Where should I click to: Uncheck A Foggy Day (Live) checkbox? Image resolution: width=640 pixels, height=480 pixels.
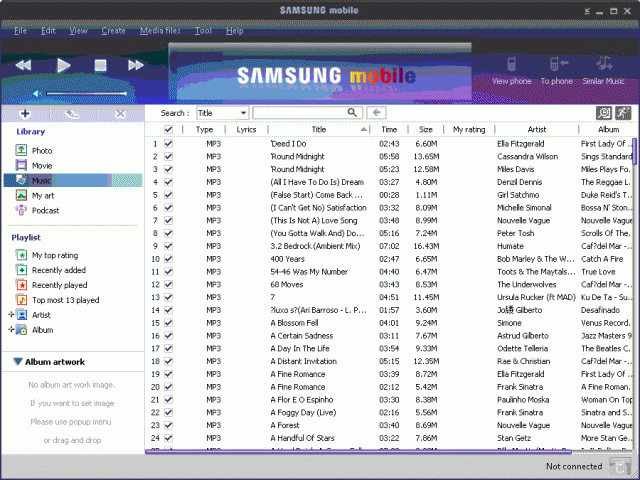pos(168,412)
